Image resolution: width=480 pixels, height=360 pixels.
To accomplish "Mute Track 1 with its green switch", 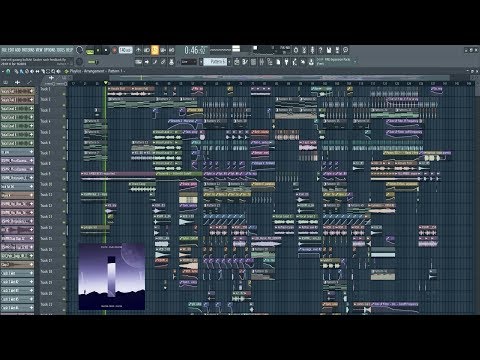I will pos(64,94).
